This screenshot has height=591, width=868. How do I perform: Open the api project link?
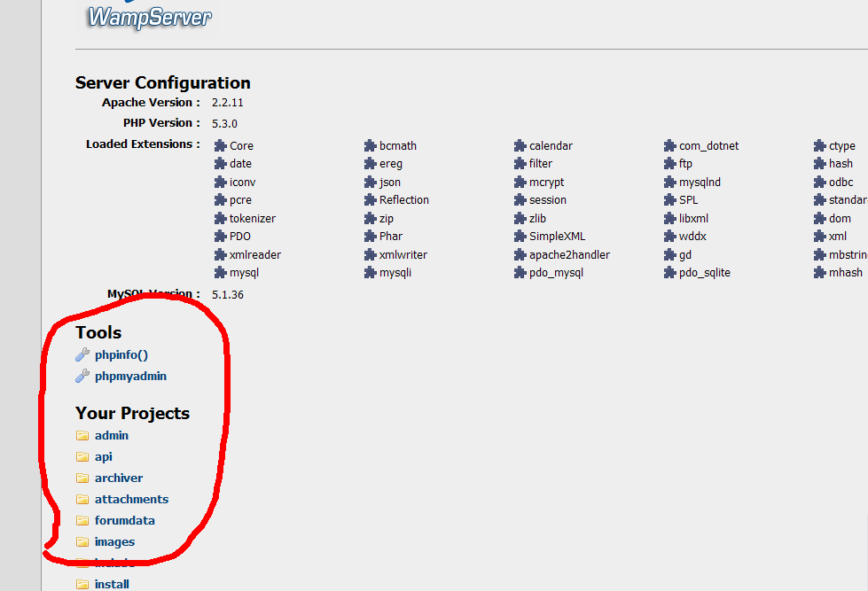[104, 457]
